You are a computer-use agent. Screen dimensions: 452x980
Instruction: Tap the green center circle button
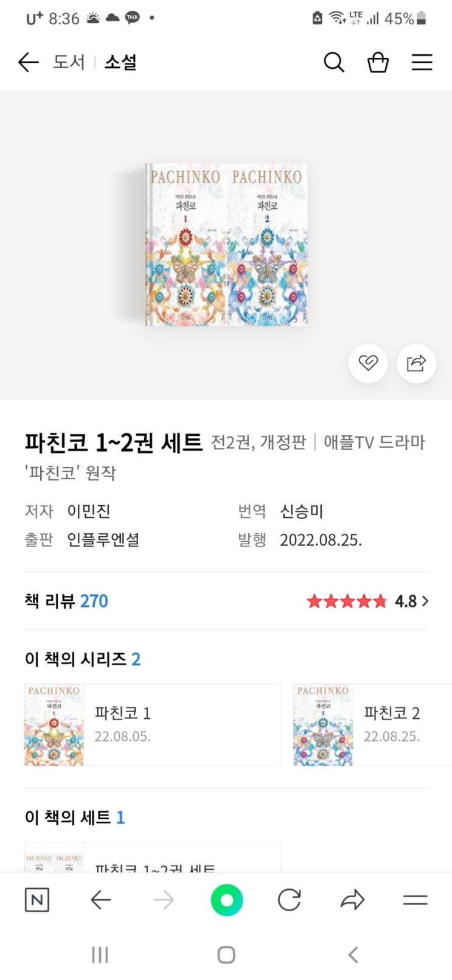pos(226,900)
